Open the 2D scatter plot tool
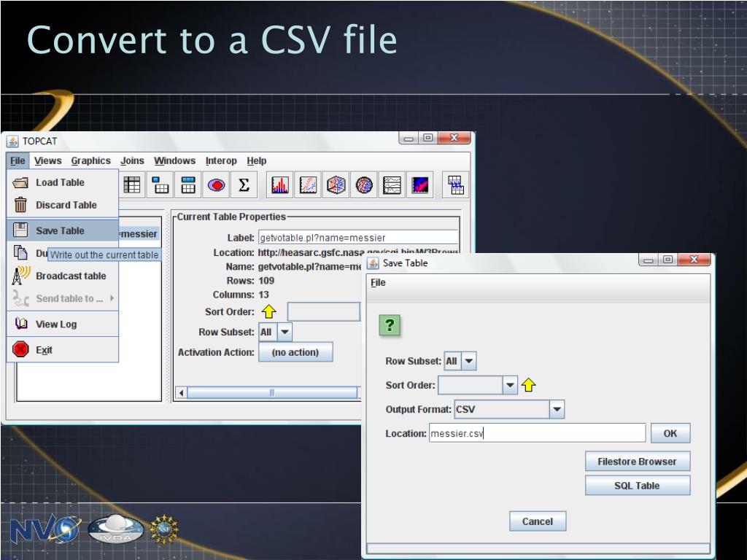Screen dimensions: 747x560 coord(308,184)
